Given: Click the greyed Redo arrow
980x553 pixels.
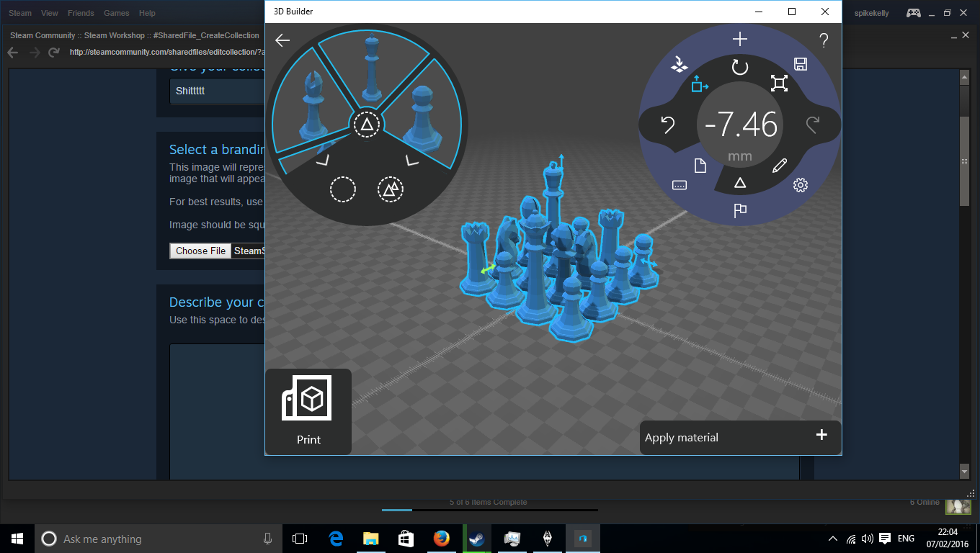Looking at the screenshot, I should pyautogui.click(x=813, y=125).
